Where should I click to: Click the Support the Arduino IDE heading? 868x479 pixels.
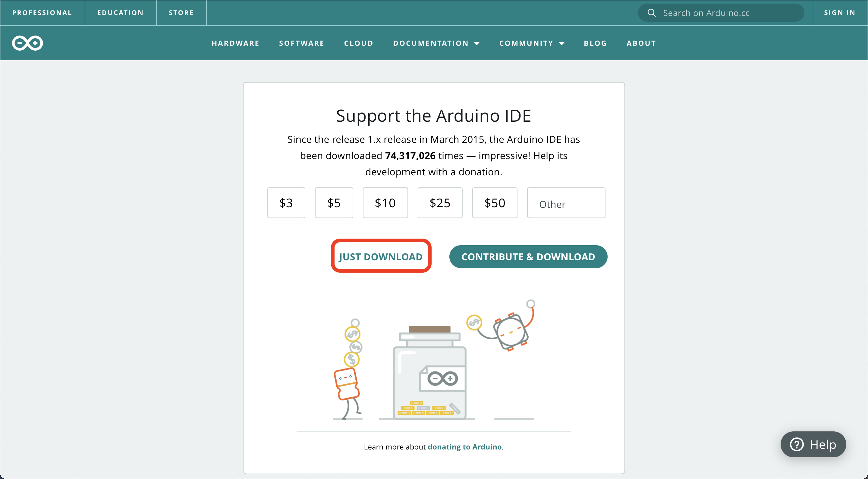[x=434, y=116]
